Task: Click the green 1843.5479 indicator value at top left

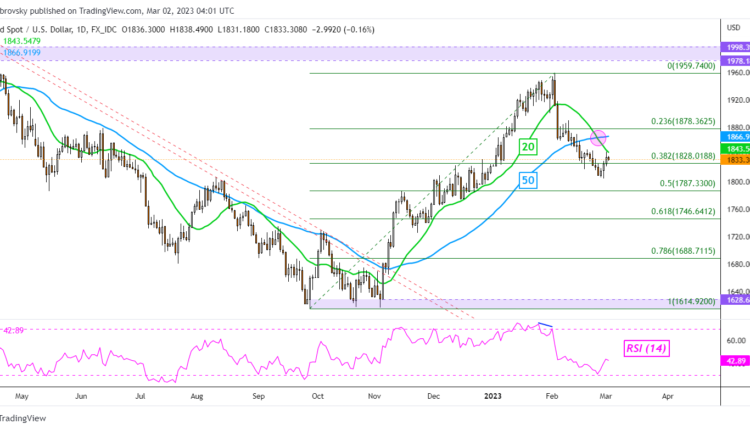Action: coord(25,39)
